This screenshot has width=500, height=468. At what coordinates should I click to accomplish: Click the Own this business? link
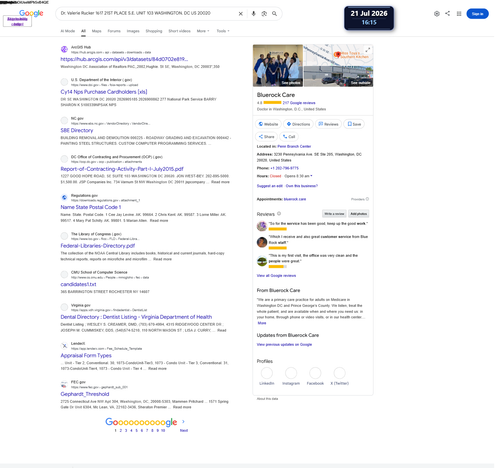coord(302,186)
